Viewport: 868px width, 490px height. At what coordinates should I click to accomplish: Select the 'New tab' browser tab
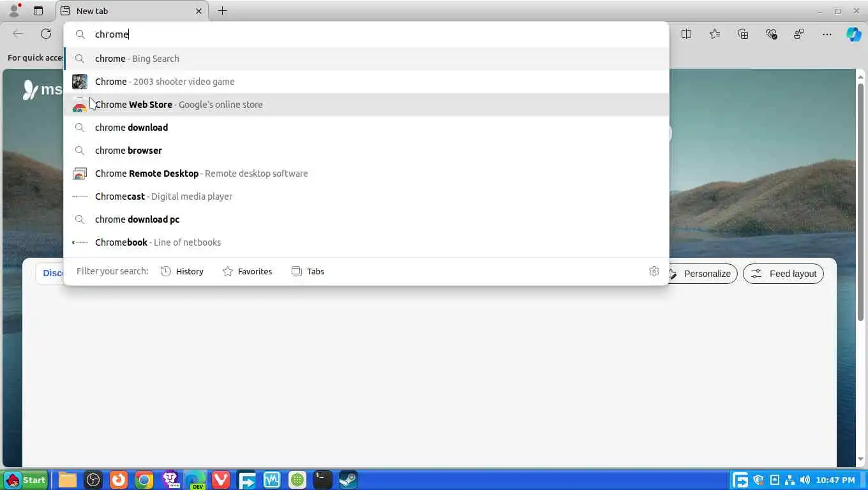coord(131,11)
